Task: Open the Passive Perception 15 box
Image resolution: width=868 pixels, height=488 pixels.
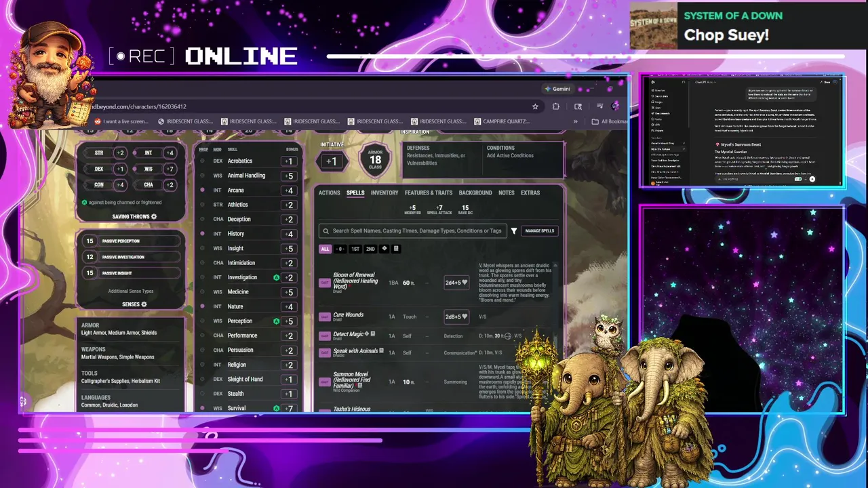Action: pyautogui.click(x=132, y=241)
